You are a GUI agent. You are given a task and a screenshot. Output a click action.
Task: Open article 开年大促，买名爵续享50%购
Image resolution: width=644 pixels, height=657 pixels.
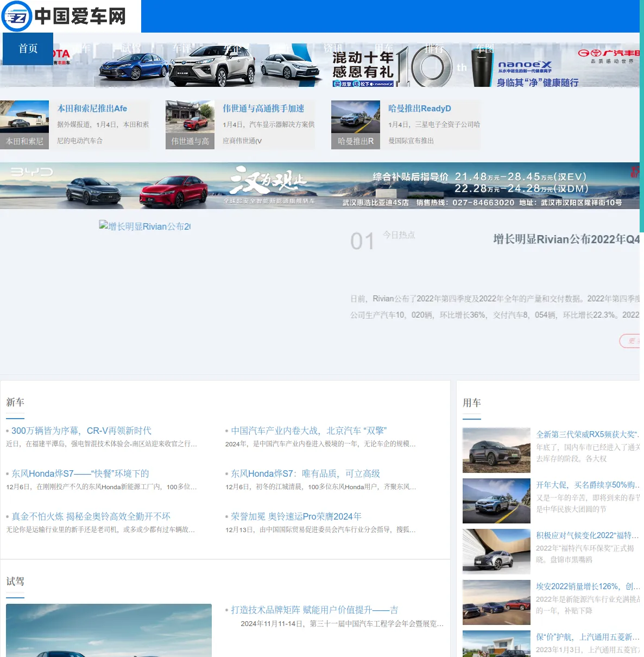point(588,485)
